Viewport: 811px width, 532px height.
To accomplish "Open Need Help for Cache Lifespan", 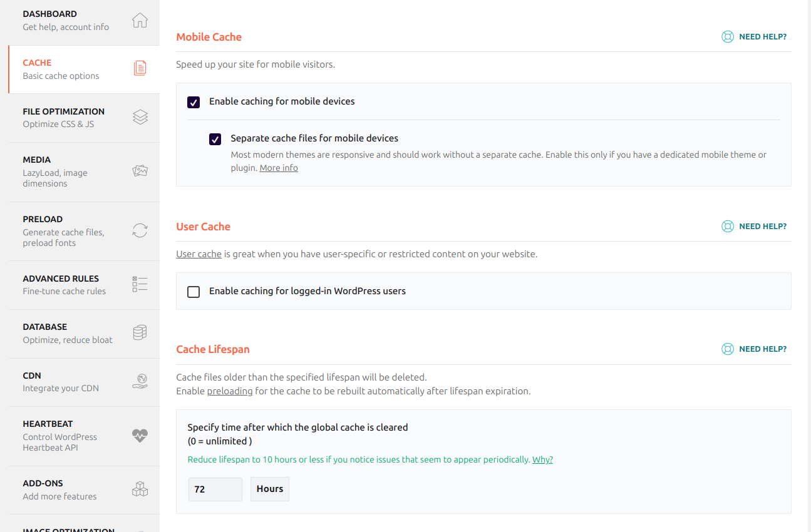I will coord(754,349).
